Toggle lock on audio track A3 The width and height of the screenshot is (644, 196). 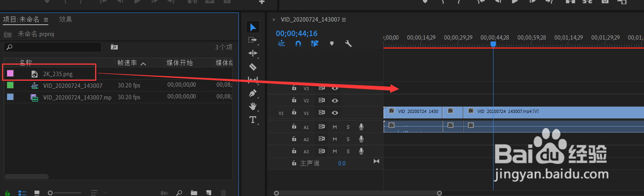(x=294, y=151)
